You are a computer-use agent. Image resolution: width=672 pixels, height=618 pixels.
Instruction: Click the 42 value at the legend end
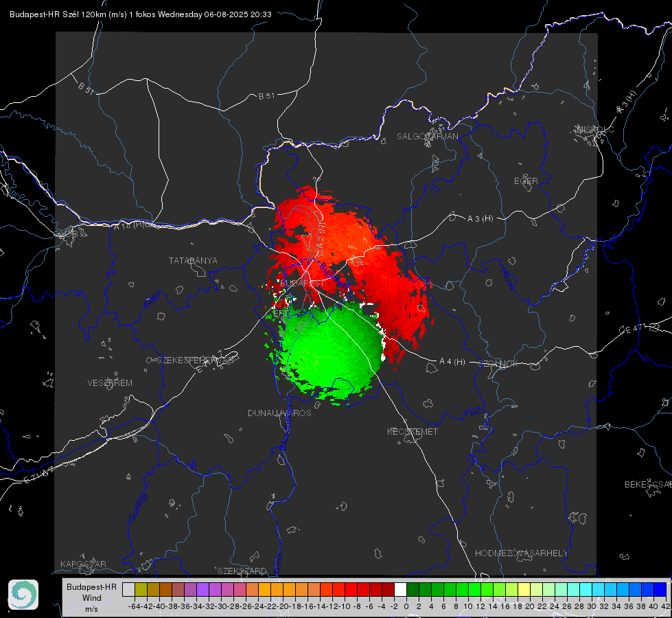(x=666, y=606)
